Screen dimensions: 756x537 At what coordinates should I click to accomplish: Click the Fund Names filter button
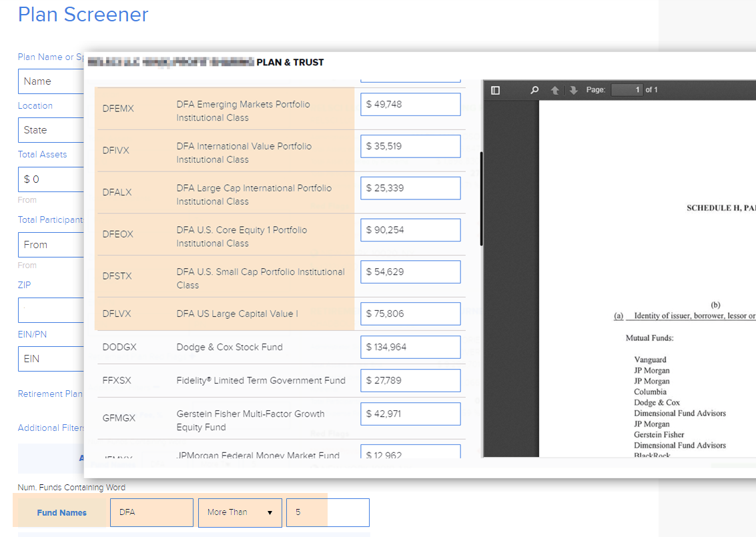[61, 512]
